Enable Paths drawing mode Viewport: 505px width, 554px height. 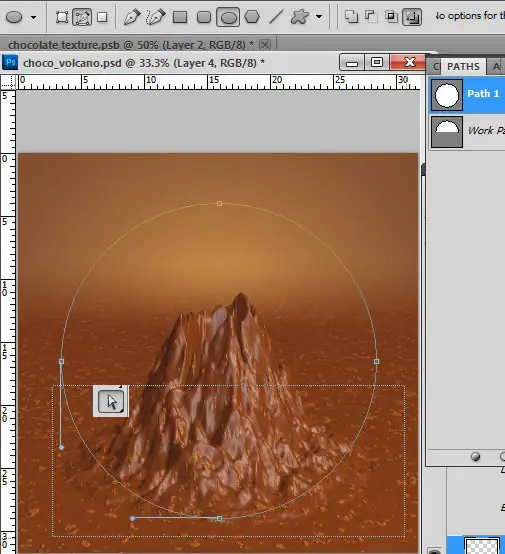tap(82, 17)
